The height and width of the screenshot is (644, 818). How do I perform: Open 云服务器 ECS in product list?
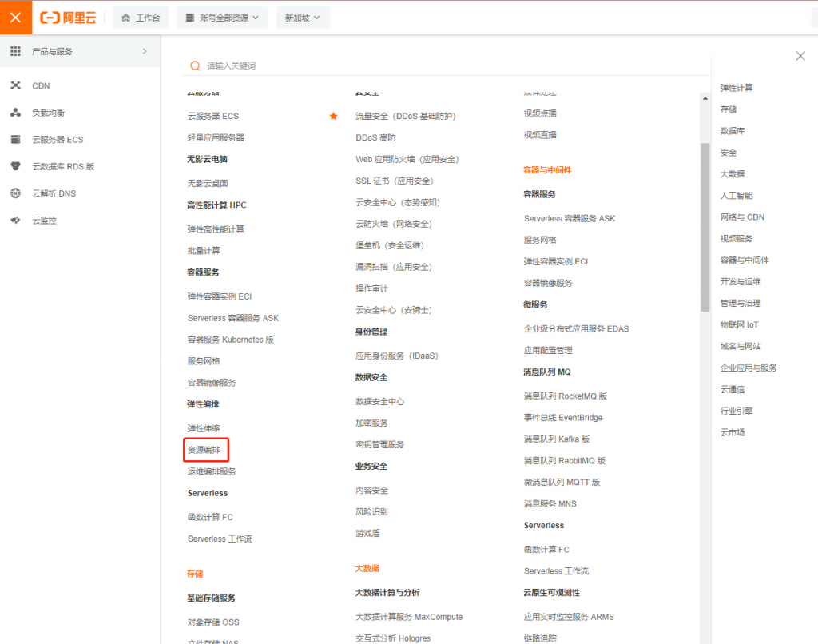click(213, 116)
